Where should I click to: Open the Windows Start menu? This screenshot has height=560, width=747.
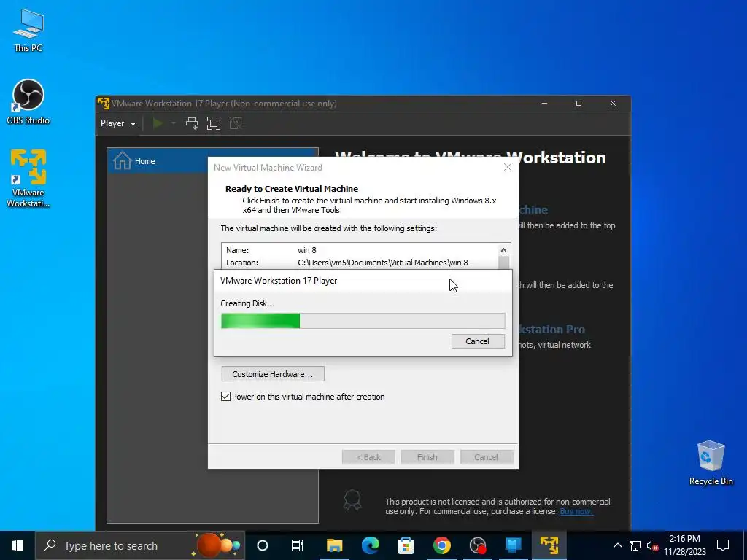point(18,545)
